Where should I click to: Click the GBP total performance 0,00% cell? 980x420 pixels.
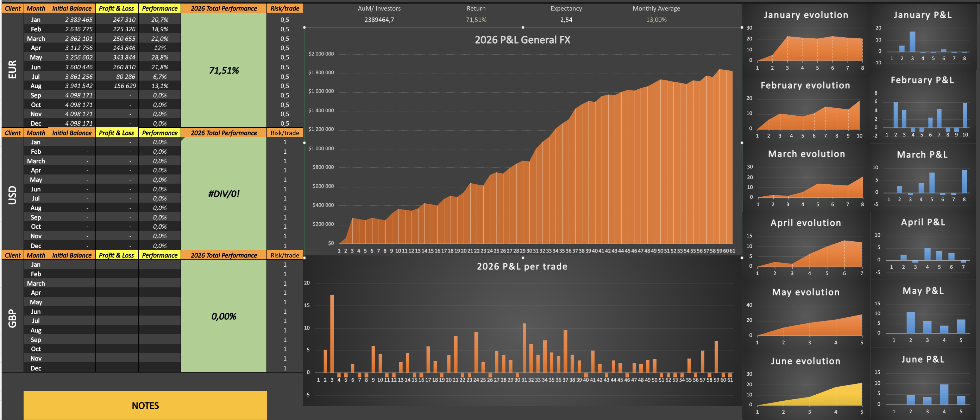click(224, 316)
